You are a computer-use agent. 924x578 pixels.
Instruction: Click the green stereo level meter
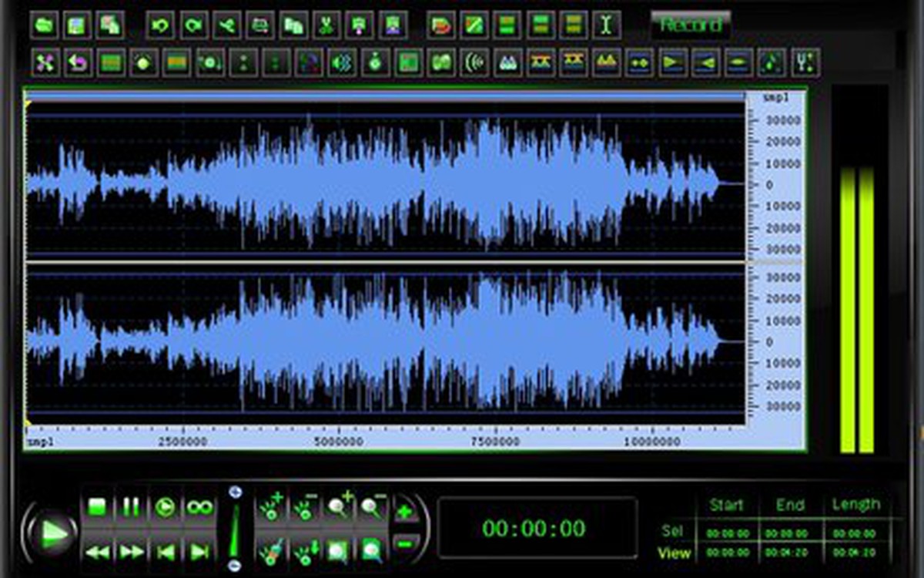point(857,308)
